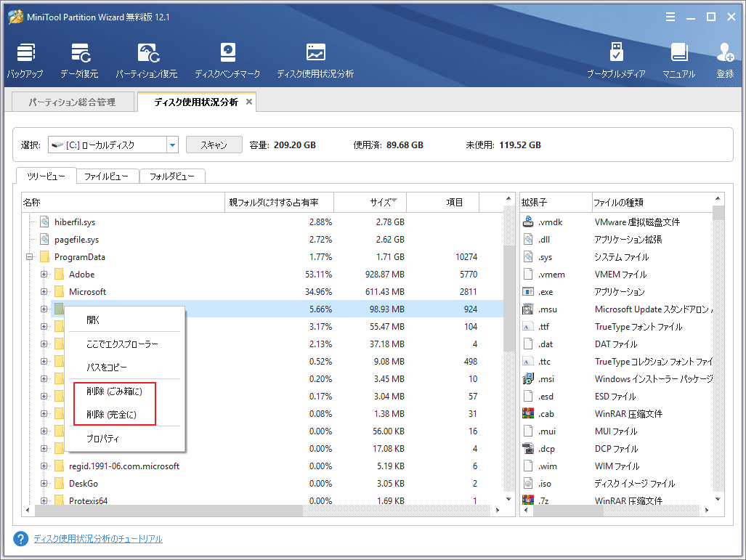Select 削除 (ごみ箱に) in context menu

tap(125, 391)
